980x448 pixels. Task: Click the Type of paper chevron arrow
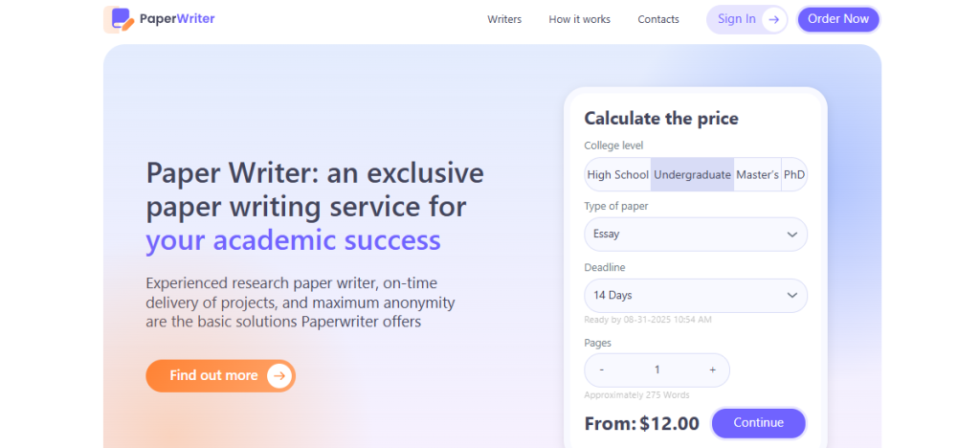(791, 235)
